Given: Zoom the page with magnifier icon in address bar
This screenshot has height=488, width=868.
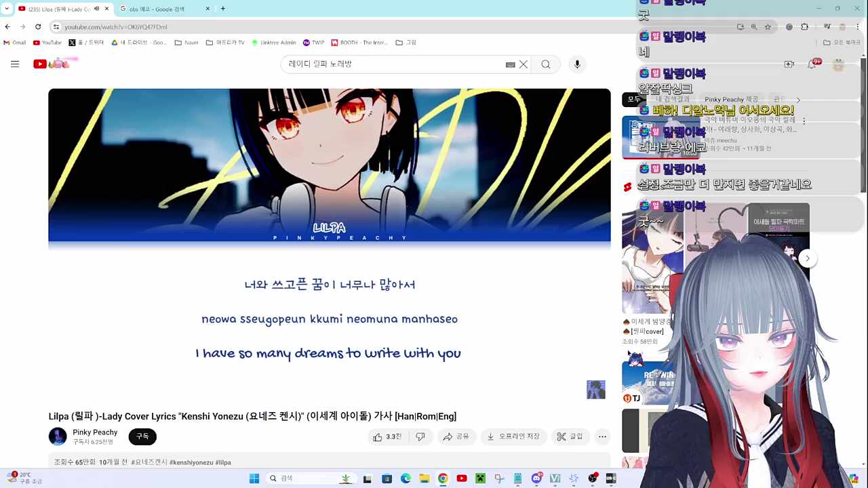Looking at the screenshot, I should [754, 27].
